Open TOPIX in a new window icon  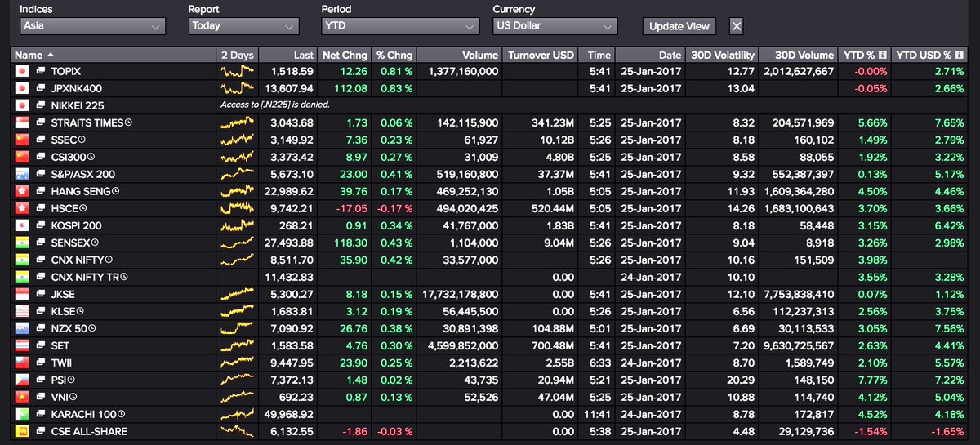point(40,72)
